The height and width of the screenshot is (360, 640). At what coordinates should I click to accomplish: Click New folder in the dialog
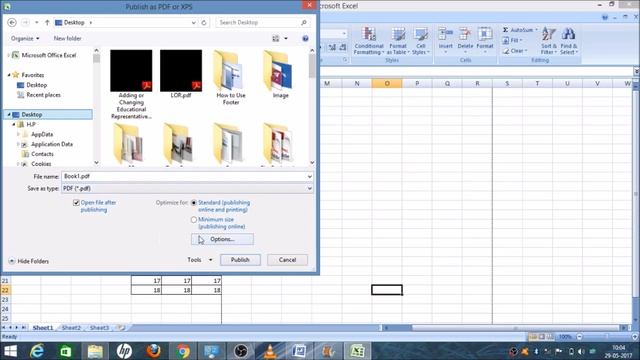click(x=67, y=38)
